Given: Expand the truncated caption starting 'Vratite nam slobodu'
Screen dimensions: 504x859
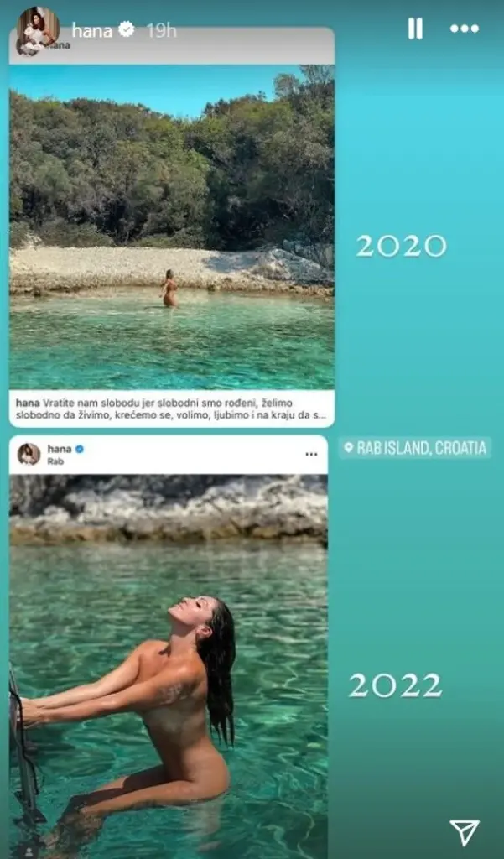Looking at the screenshot, I should click(172, 409).
